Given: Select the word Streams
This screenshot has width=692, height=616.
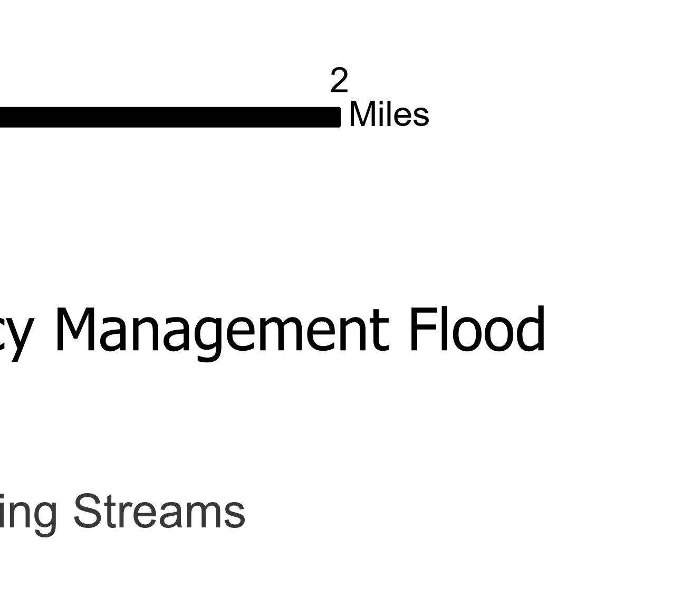Looking at the screenshot, I should 159,511.
